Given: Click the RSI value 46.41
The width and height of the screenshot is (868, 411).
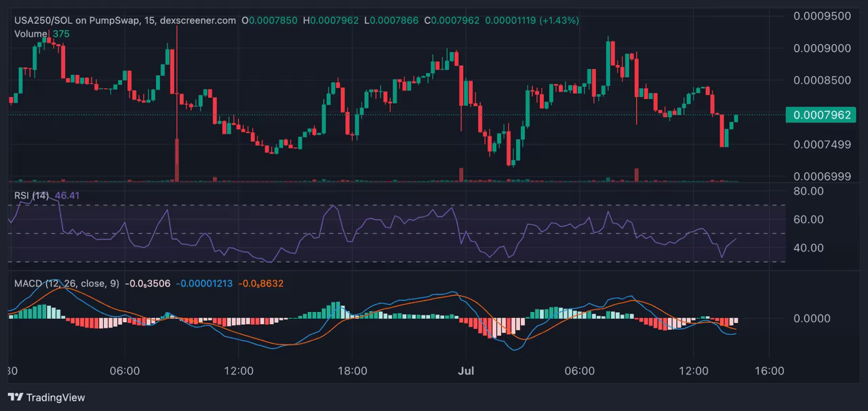Looking at the screenshot, I should 67,196.
